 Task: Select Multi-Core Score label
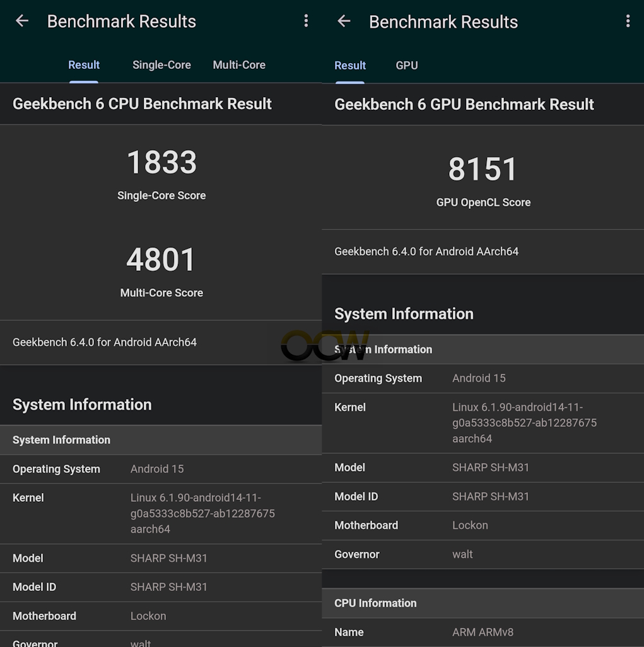[x=161, y=292]
